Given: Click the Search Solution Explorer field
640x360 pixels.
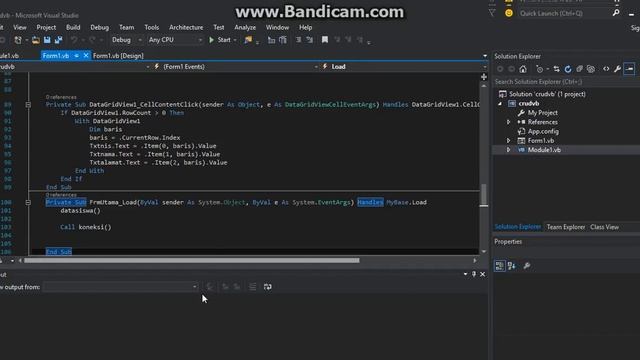Looking at the screenshot, I should [x=567, y=82].
